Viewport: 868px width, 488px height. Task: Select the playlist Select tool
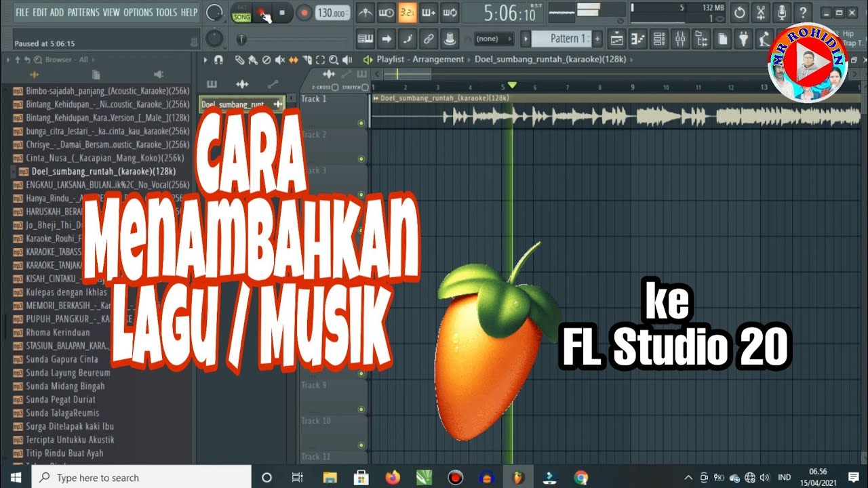(321, 60)
